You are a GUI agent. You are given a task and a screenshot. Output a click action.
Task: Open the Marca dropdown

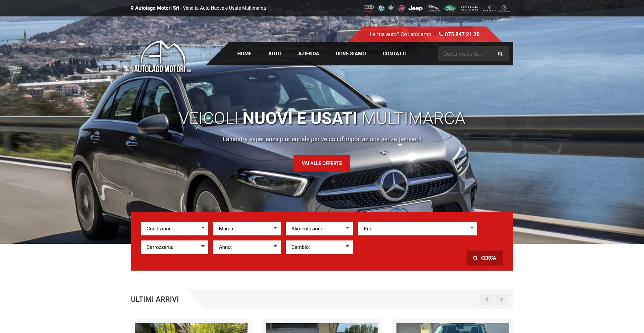[247, 229]
